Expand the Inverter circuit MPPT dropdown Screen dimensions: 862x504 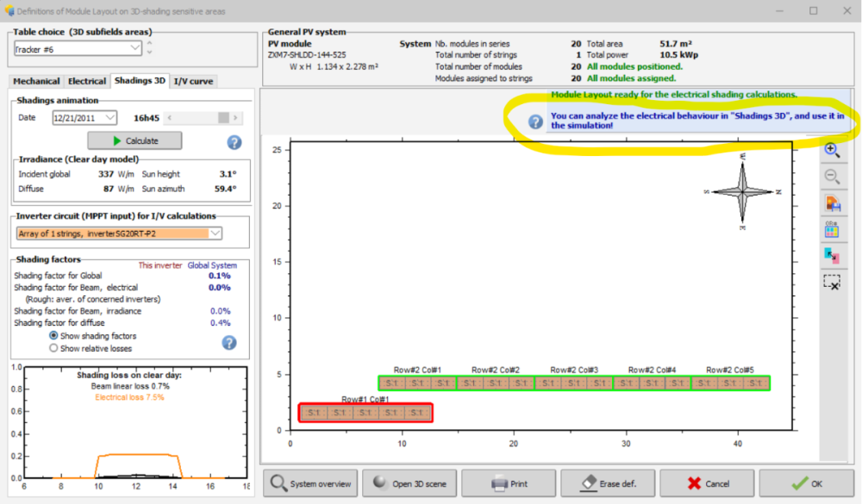point(215,233)
